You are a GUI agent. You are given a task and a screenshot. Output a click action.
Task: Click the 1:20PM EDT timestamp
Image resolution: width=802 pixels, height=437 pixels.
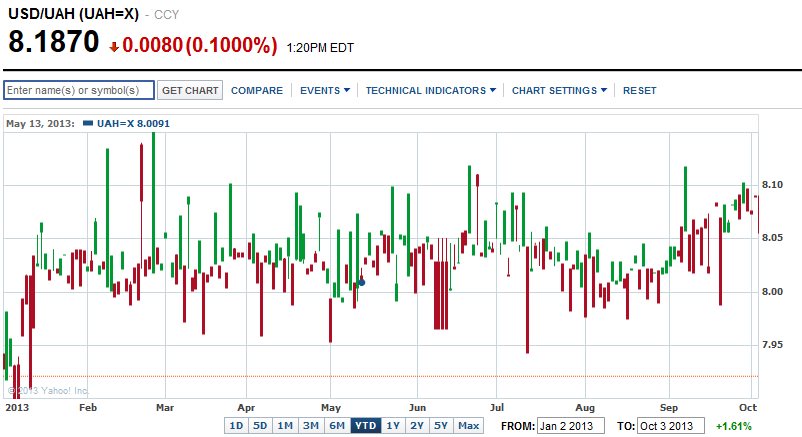320,48
